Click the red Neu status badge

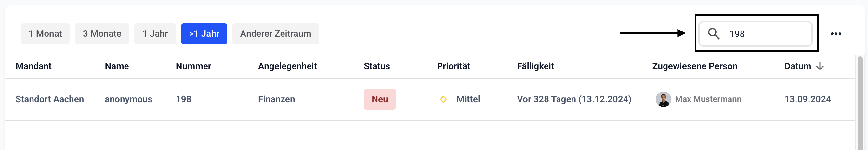coord(379,99)
